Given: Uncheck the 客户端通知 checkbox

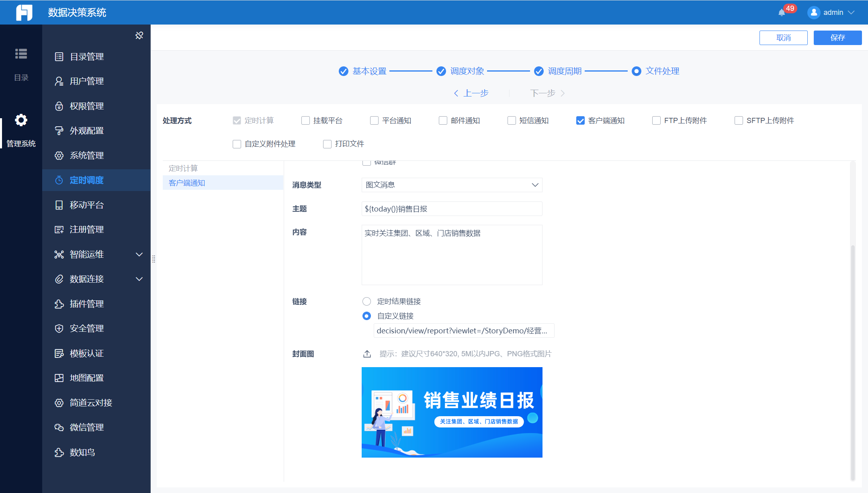Looking at the screenshot, I should pos(580,121).
